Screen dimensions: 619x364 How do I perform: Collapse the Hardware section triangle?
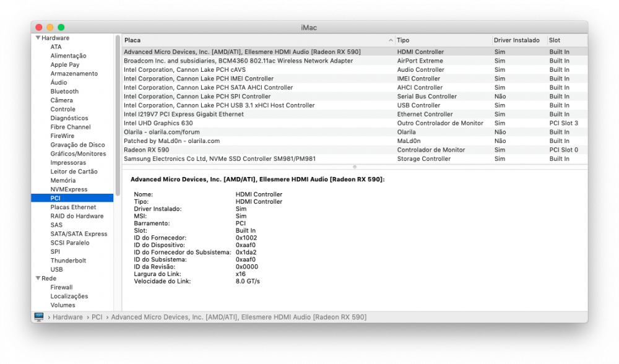(x=38, y=38)
